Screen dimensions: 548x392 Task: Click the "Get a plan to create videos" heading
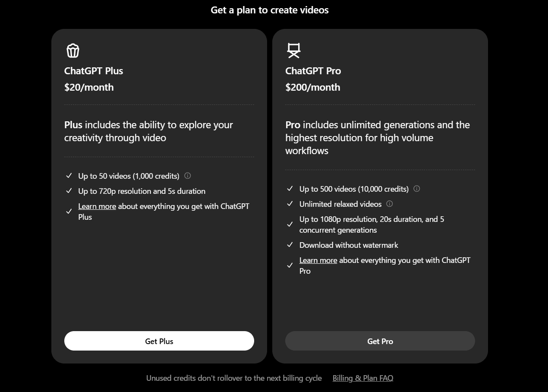[x=270, y=10]
